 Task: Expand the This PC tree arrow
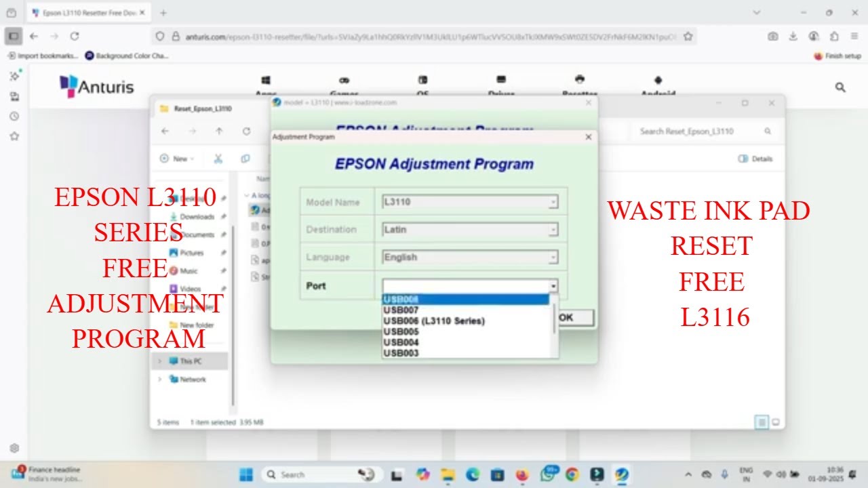(x=160, y=361)
